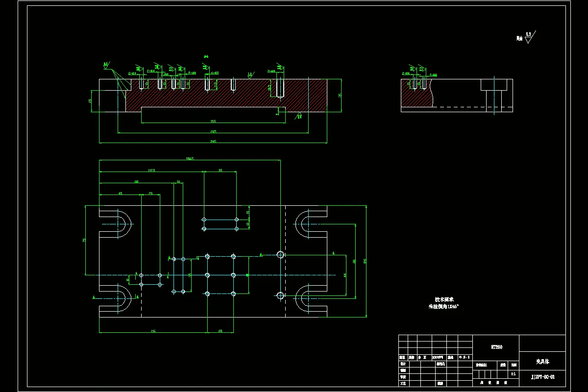Viewport: 588px width, 392px height.
Task: Select the 245 overall length dimension
Action: point(213,142)
